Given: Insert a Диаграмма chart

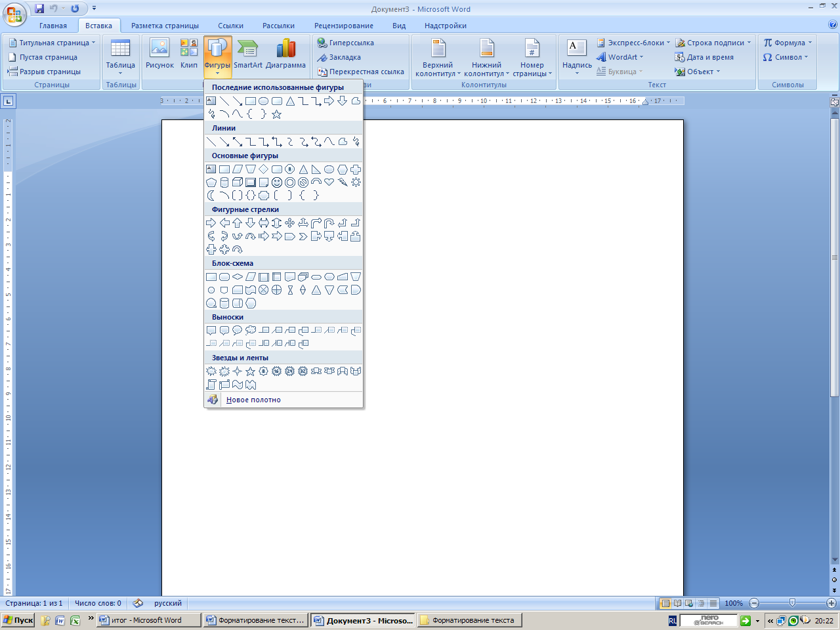Looking at the screenshot, I should pyautogui.click(x=285, y=54).
